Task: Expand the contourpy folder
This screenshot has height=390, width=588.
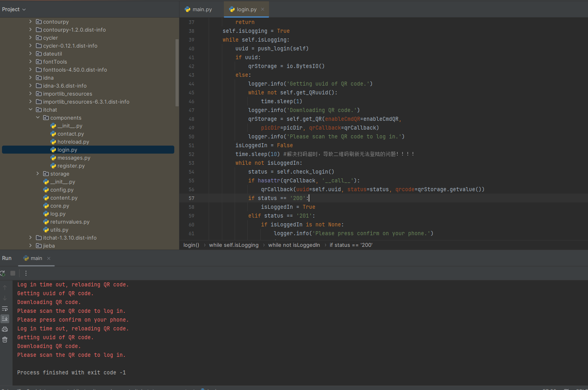Action: (x=30, y=22)
